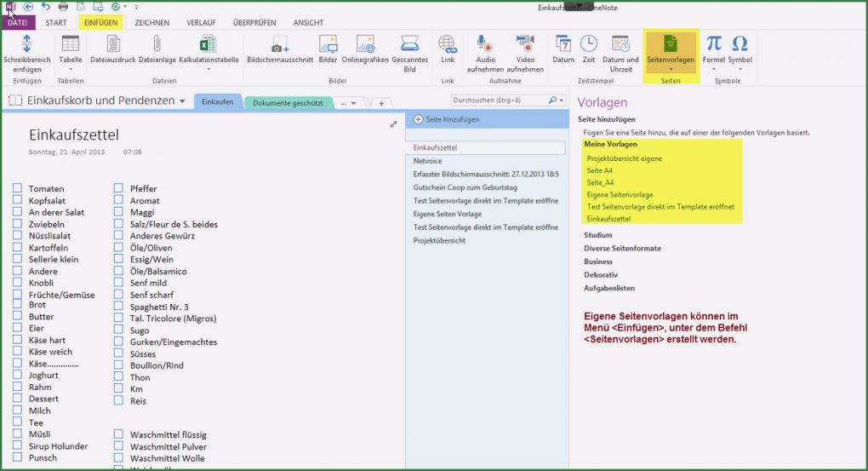Insert pictures with the Bilder icon

coord(328,43)
